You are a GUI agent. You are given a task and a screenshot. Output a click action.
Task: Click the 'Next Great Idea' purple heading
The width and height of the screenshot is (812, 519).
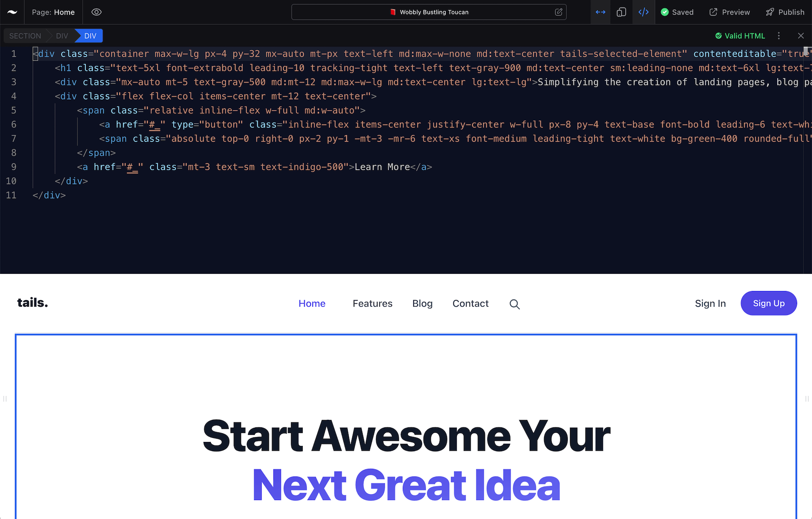pos(406,486)
